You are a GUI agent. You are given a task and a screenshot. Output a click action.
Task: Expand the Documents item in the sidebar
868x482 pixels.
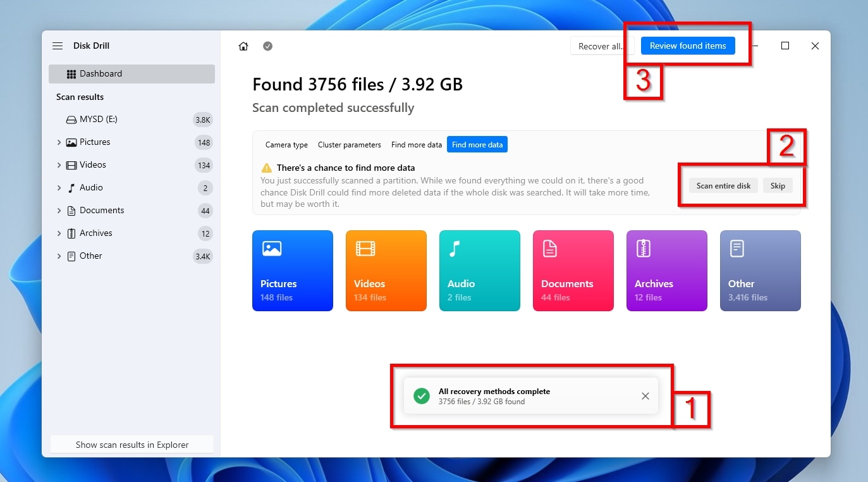(x=58, y=210)
